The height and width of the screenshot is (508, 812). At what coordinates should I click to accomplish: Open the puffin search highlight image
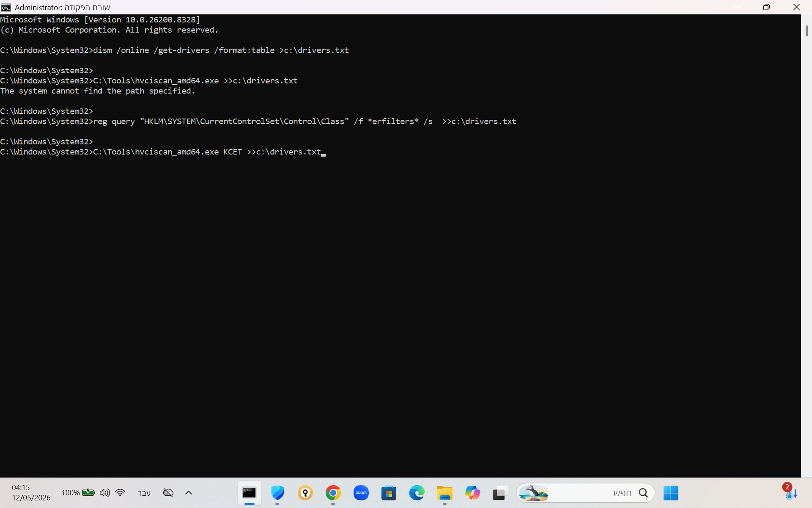point(534,493)
